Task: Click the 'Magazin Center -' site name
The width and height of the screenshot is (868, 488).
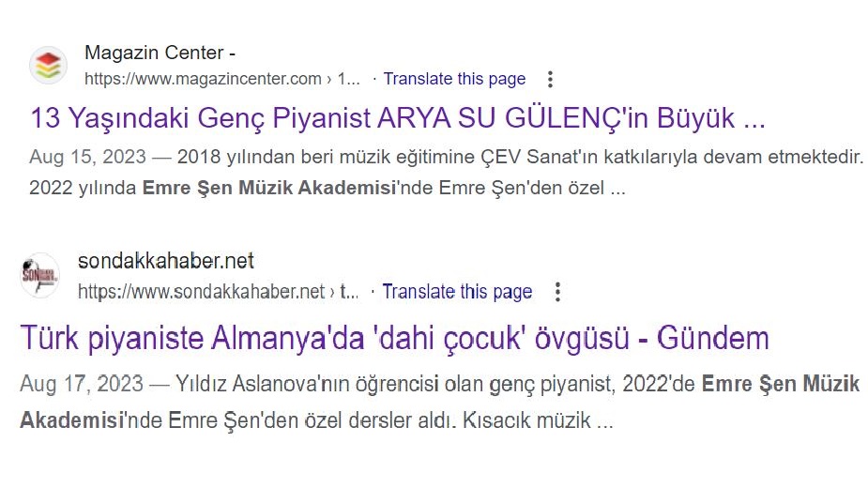Action: (x=160, y=53)
